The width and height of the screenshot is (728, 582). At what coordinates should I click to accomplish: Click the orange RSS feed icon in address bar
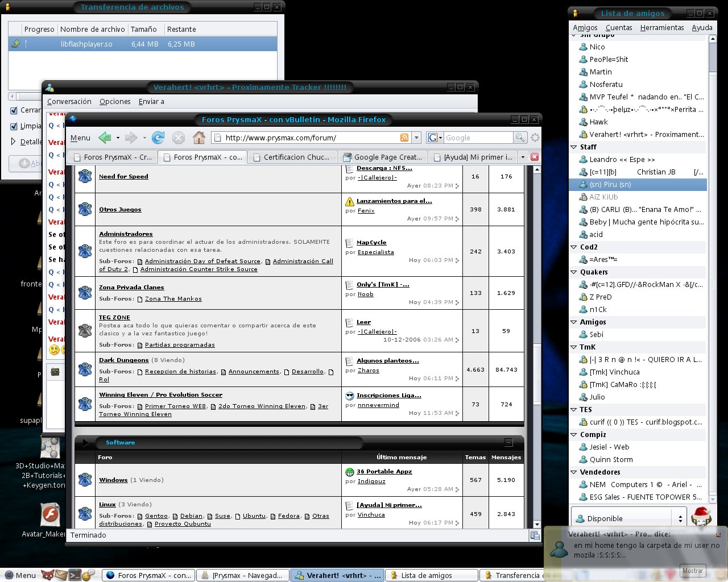[x=404, y=138]
